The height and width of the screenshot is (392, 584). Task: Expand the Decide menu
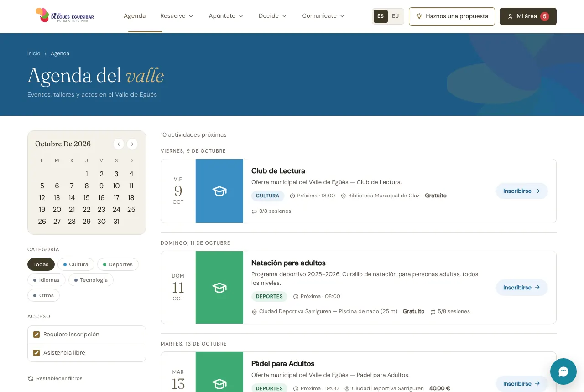tap(273, 16)
